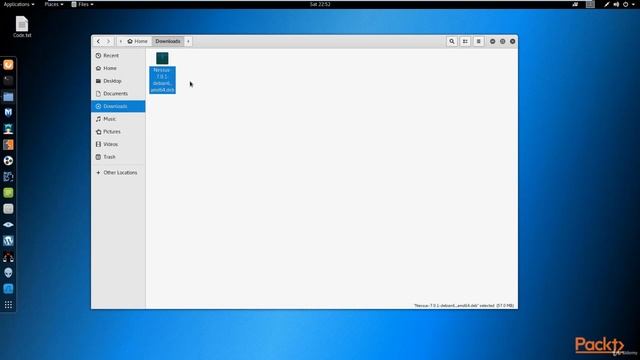Open the Applications menu
The width and height of the screenshot is (640, 360).
[x=19, y=4]
